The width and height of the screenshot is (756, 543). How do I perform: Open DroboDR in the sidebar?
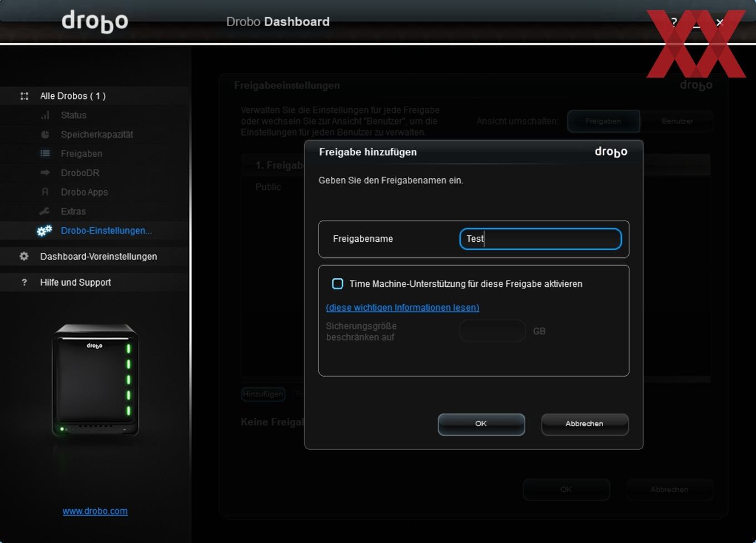[80, 173]
